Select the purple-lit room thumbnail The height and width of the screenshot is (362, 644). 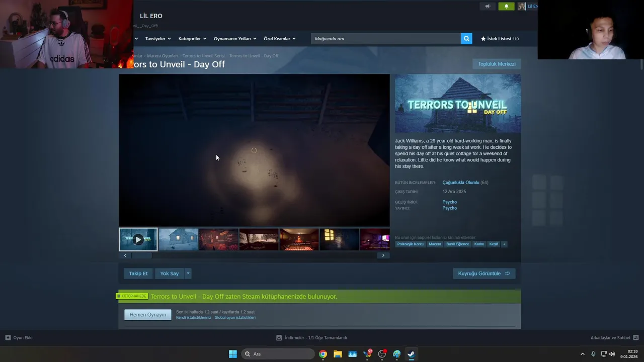pos(375,239)
